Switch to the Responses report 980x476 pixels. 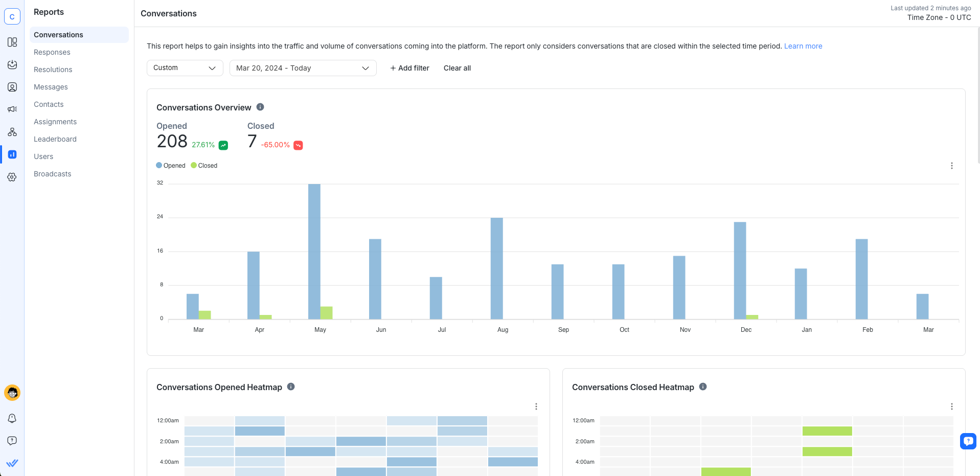52,52
